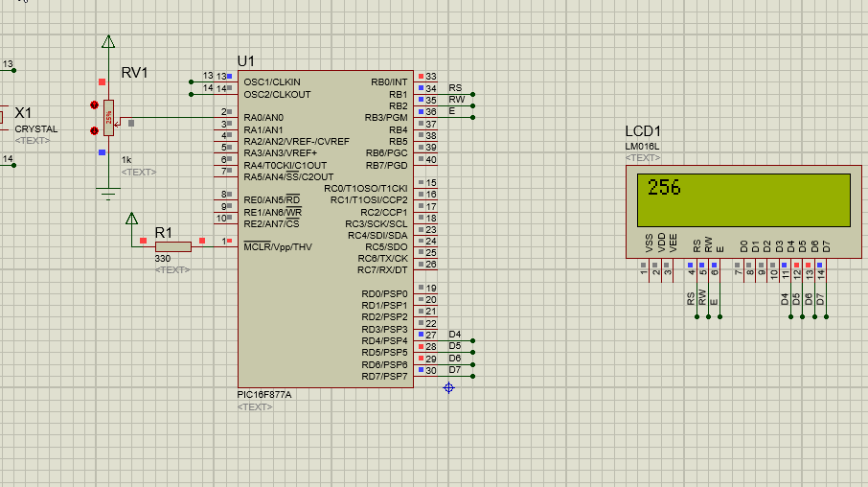The height and width of the screenshot is (487, 868).
Task: Click the LCD1 reference label
Action: pos(643,131)
